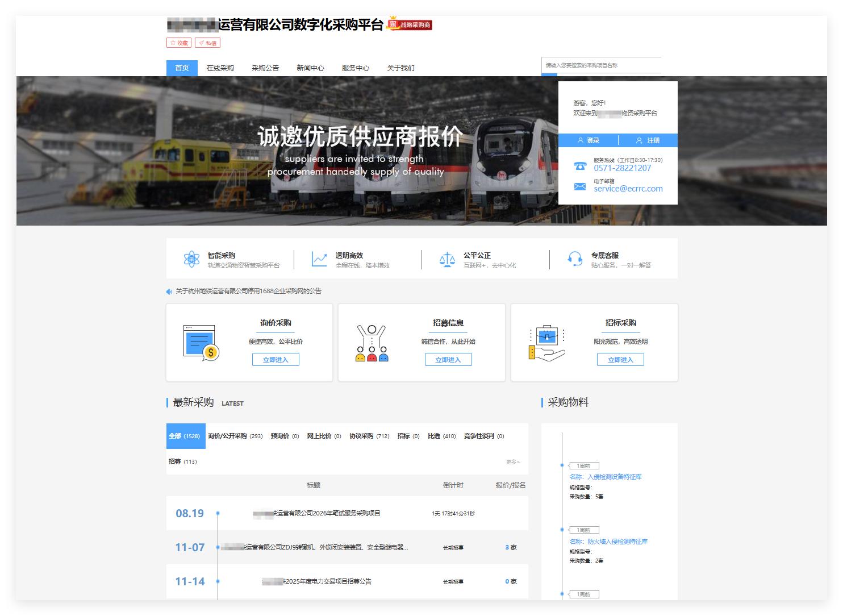Open the 在线采购 navigation tab

(x=220, y=68)
